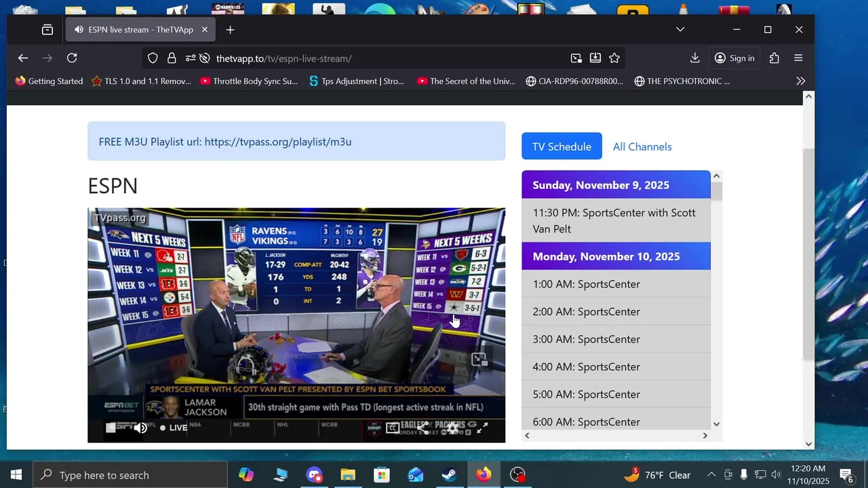
Task: Open File Explorer from the taskbar
Action: [348, 475]
